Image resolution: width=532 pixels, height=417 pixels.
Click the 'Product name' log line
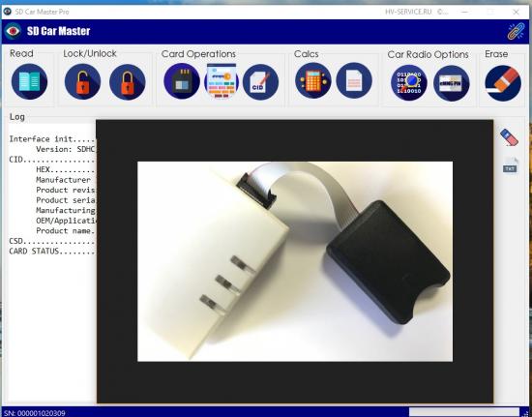pos(66,230)
